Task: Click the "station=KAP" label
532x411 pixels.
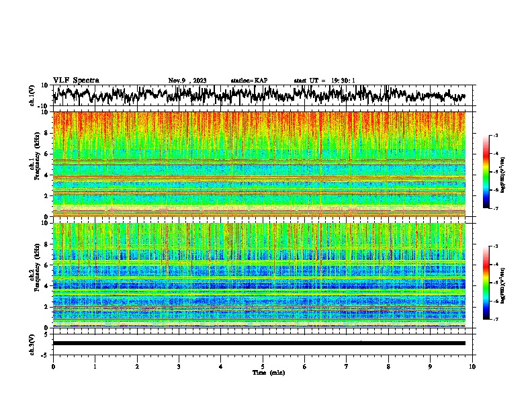Action: coord(249,81)
